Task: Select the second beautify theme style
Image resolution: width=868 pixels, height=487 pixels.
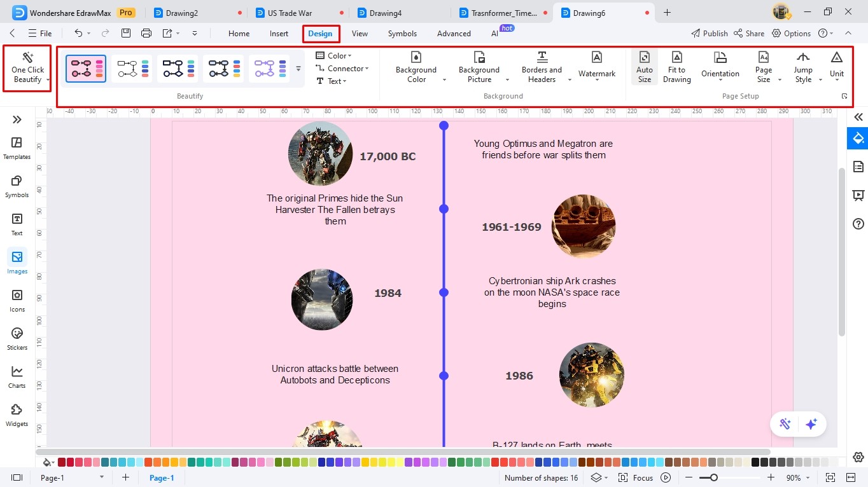Action: click(x=132, y=68)
